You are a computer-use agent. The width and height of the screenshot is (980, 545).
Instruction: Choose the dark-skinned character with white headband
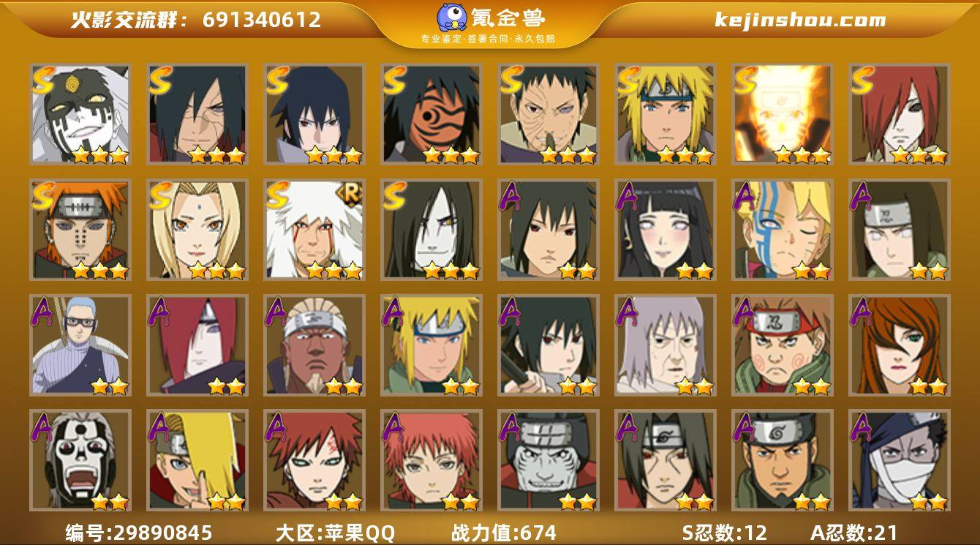(314, 345)
